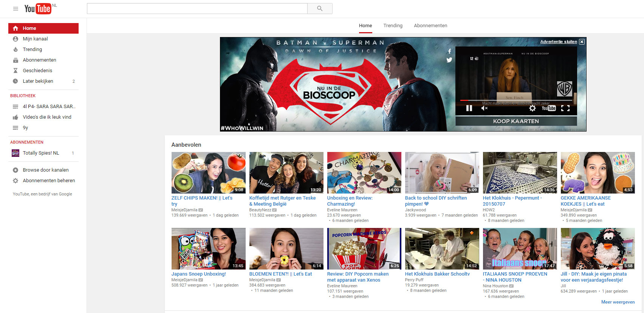Viewport: 644px width, 313px height.
Task: Click the Totally Spies! NL channel icon
Action: (x=15, y=153)
